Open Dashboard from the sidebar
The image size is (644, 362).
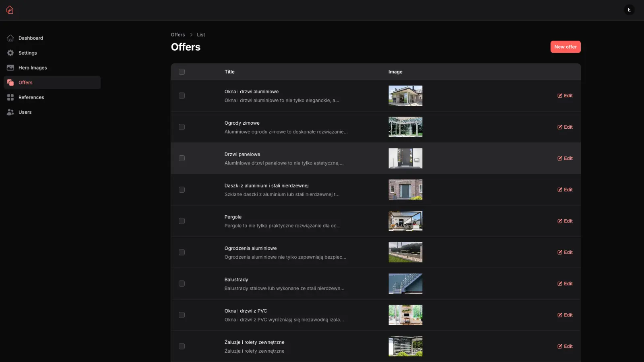pos(52,38)
